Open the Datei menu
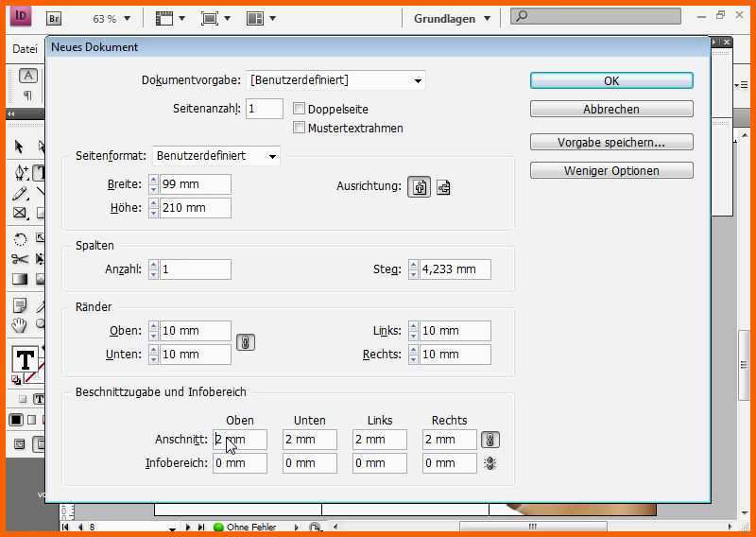This screenshot has height=537, width=756. click(x=25, y=49)
